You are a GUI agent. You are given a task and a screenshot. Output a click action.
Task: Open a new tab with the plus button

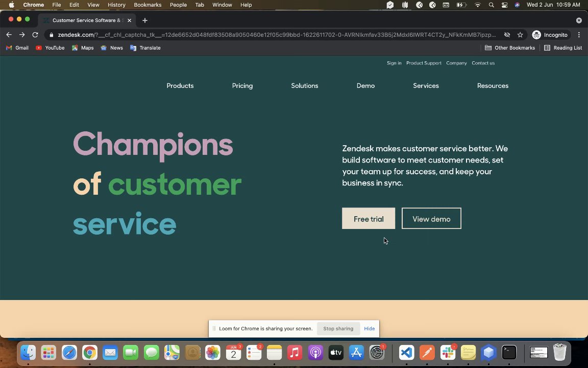tap(145, 20)
